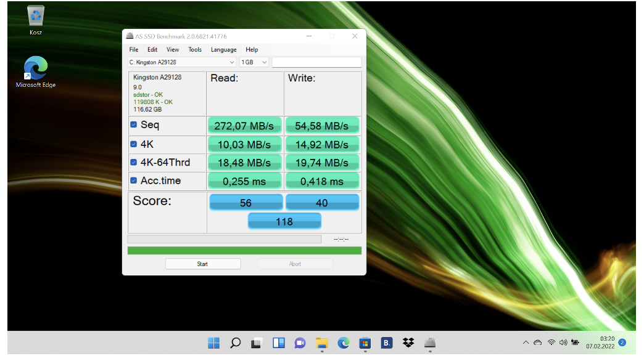Click the green overall progress bar

(244, 250)
